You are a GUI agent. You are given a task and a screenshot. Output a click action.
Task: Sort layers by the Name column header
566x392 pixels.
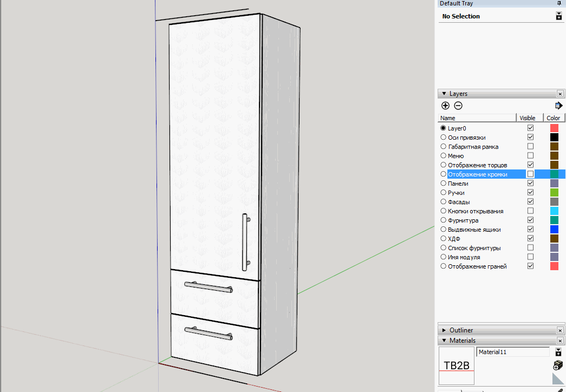click(477, 118)
